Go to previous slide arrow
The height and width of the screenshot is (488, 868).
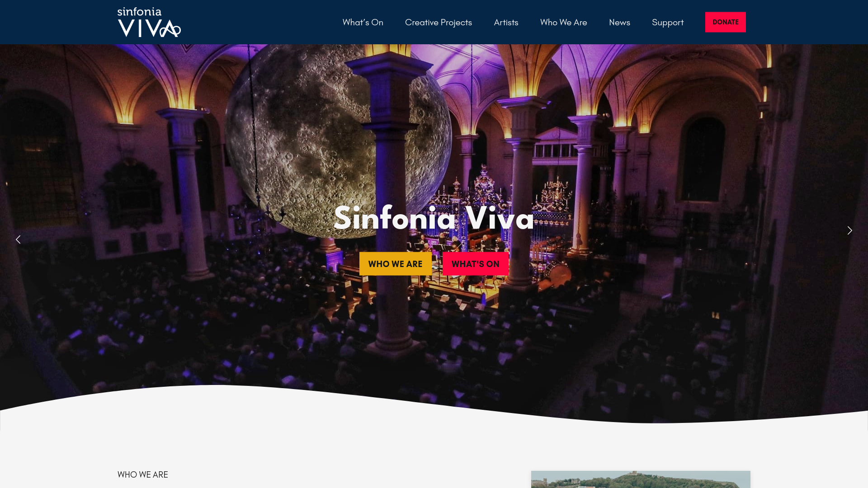[18, 239]
